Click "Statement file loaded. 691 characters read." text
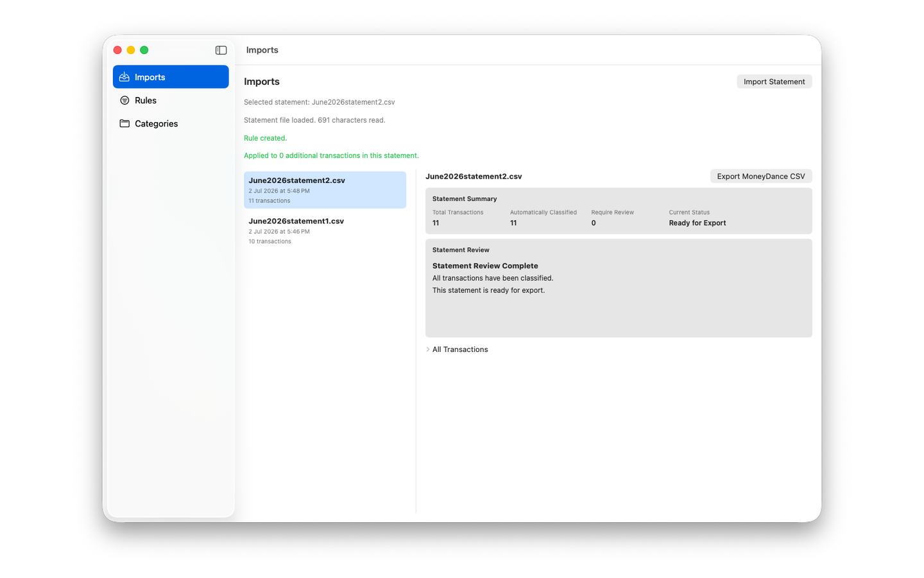Image resolution: width=924 pixels, height=578 pixels. 314,120
